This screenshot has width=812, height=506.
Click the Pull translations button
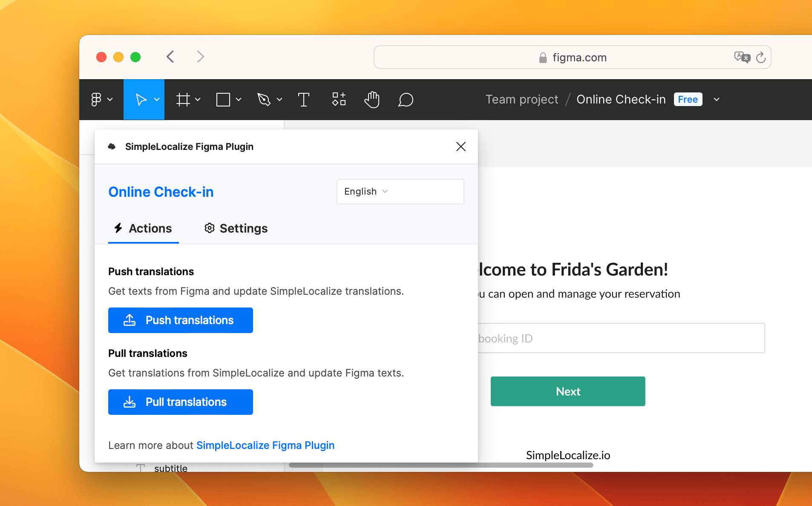tap(181, 402)
